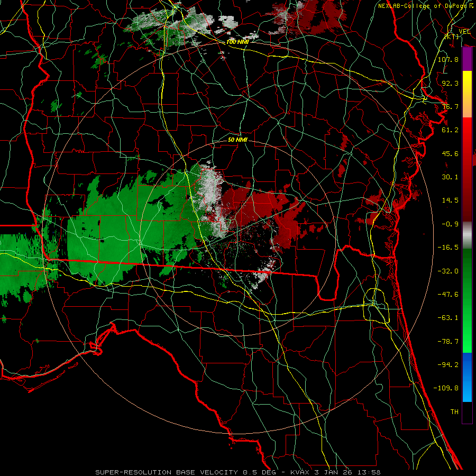Click the KVAX station identifier in caption

pos(300,472)
